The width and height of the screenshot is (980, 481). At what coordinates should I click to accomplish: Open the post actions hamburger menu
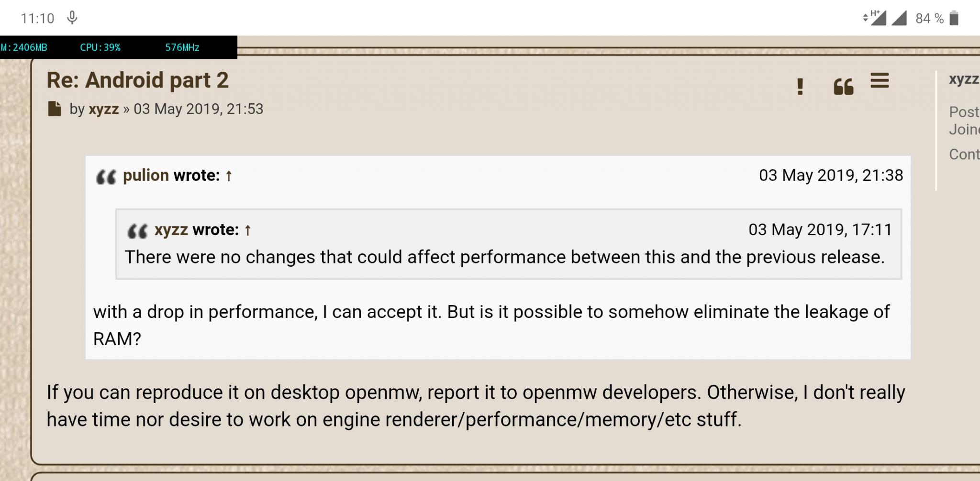(880, 80)
